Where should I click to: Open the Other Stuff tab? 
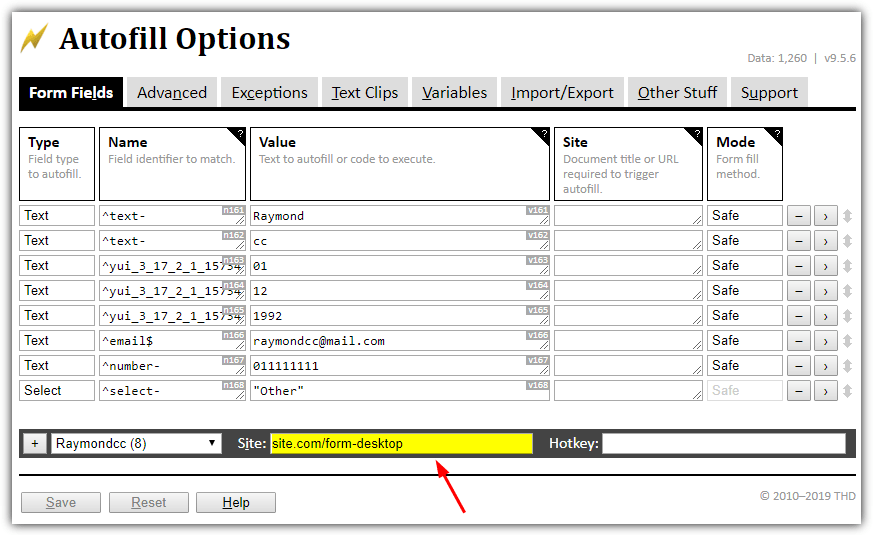pyautogui.click(x=678, y=92)
